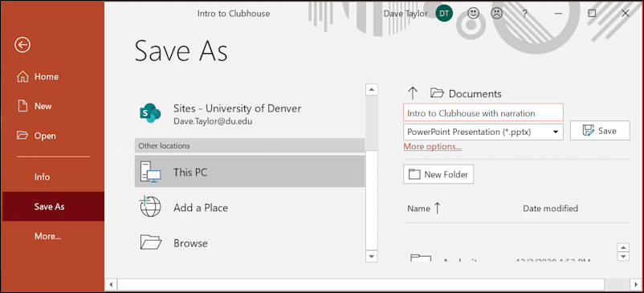The height and width of the screenshot is (293, 644).
Task: Choose Open from the left sidebar
Action: click(36, 136)
